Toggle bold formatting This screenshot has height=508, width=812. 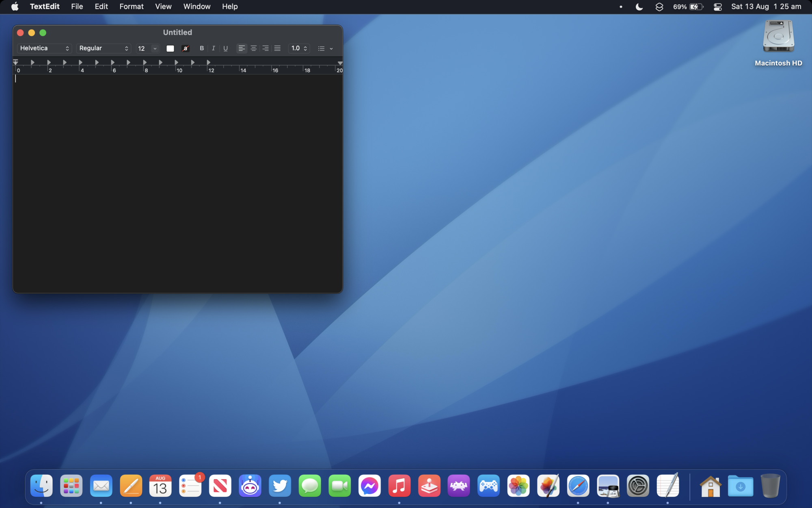(202, 48)
